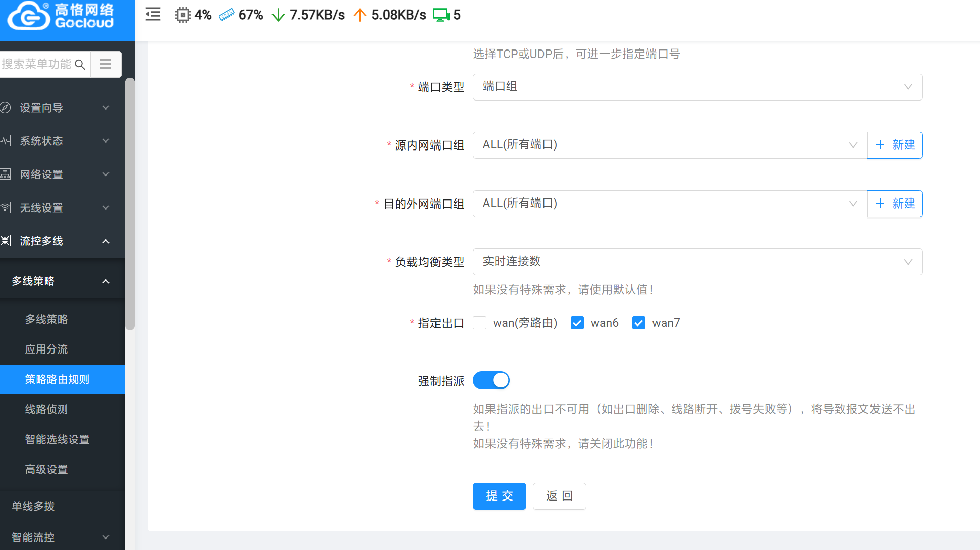The height and width of the screenshot is (550, 980).
Task: Click 新建 next to 目的外网端口组
Action: pyautogui.click(x=895, y=204)
